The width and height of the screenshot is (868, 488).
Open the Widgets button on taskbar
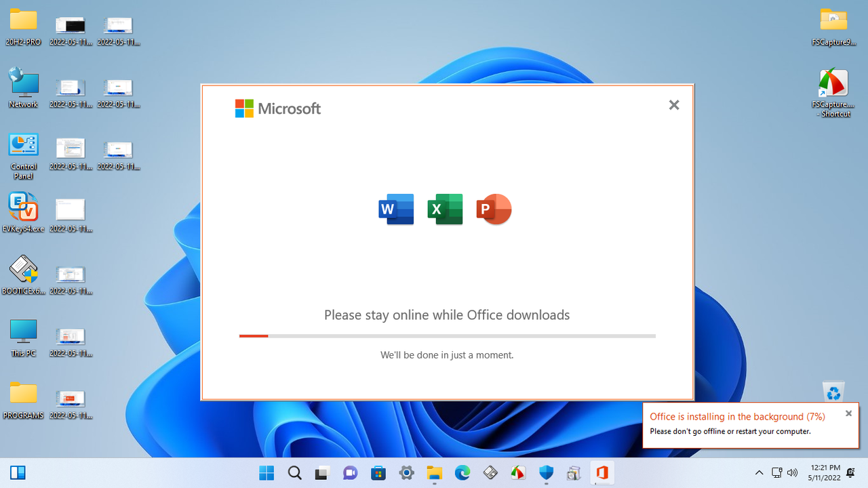18,472
